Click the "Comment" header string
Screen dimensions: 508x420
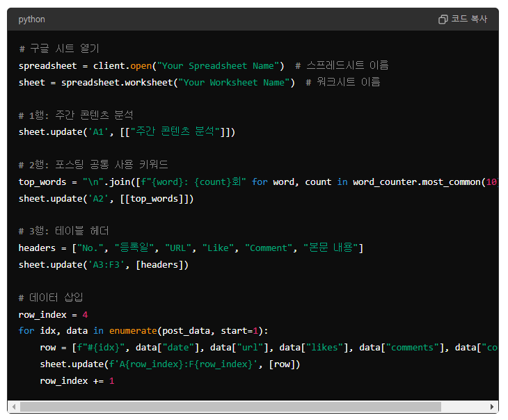point(268,248)
